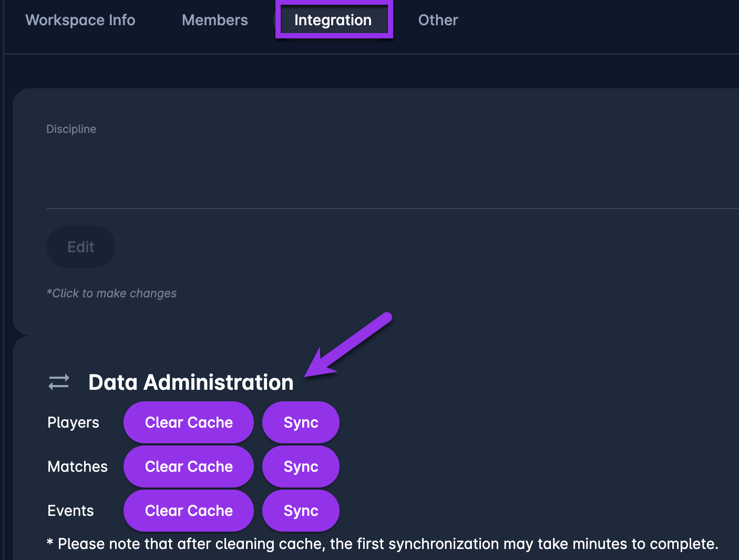The width and height of the screenshot is (739, 560).
Task: Clear Cache for Events
Action: point(189,511)
